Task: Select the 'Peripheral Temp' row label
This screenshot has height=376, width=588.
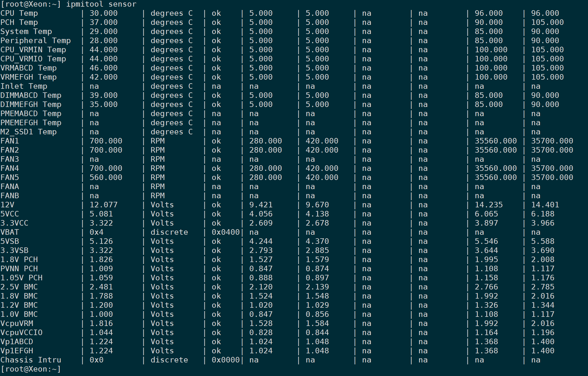Action: point(35,41)
